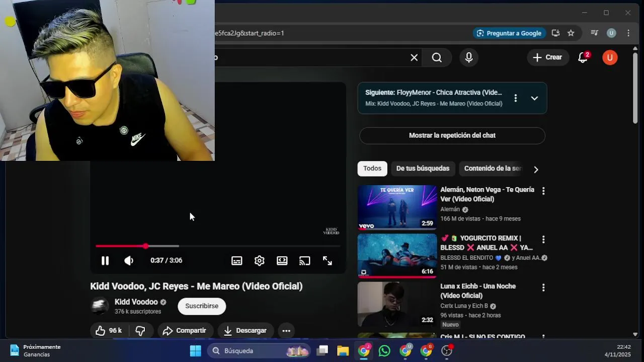Screen dimensions: 644x362
Task: Open the Kidd Voodoo channel avatar
Action: [x=100, y=306]
